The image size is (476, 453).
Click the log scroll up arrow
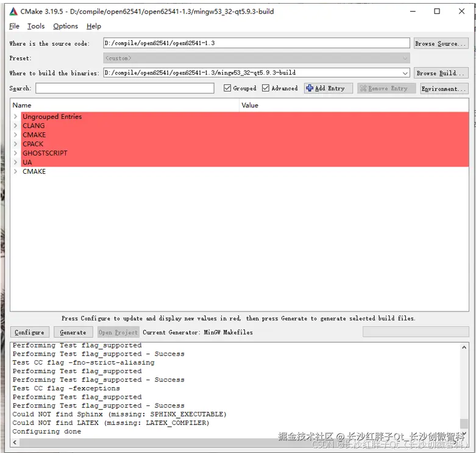464,348
